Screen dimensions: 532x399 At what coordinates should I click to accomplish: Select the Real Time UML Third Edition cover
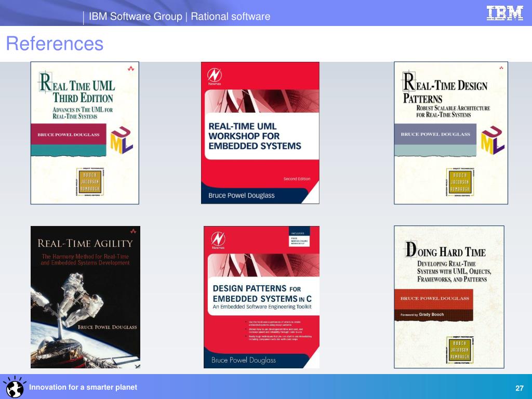point(85,133)
